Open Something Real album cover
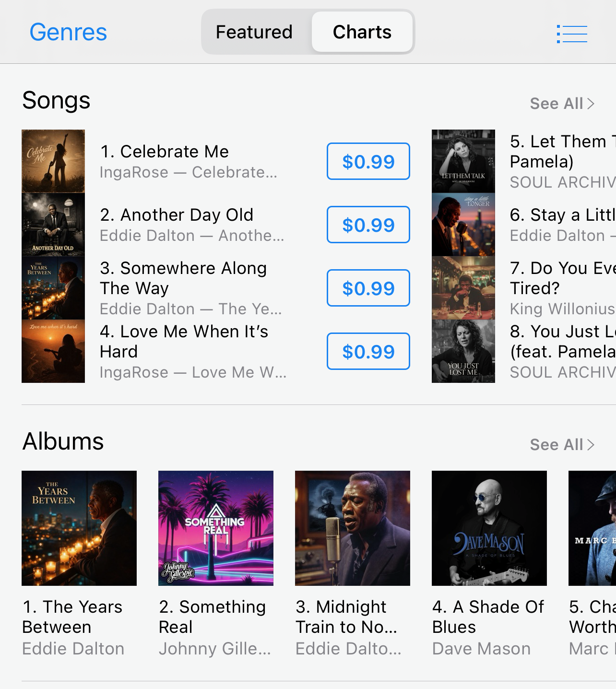The width and height of the screenshot is (616, 689). [216, 528]
